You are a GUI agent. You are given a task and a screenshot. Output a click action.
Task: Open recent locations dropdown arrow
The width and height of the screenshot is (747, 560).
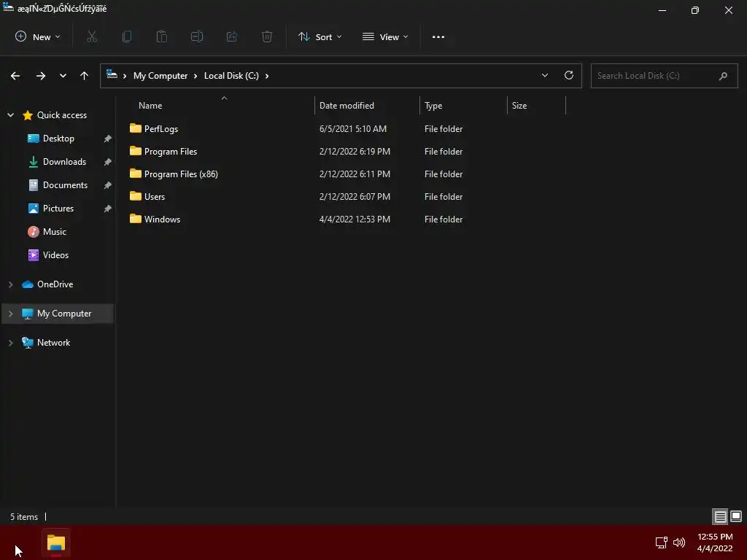[63, 76]
